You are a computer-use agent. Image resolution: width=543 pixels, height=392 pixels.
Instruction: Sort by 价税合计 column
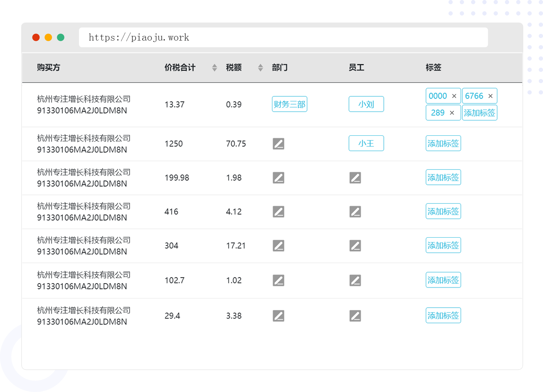click(214, 68)
